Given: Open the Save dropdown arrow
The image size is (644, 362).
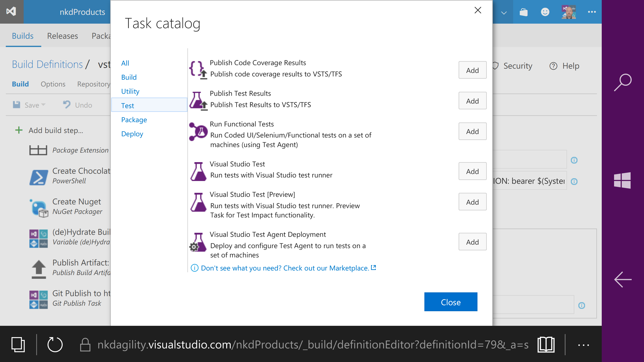Looking at the screenshot, I should pos(43,105).
